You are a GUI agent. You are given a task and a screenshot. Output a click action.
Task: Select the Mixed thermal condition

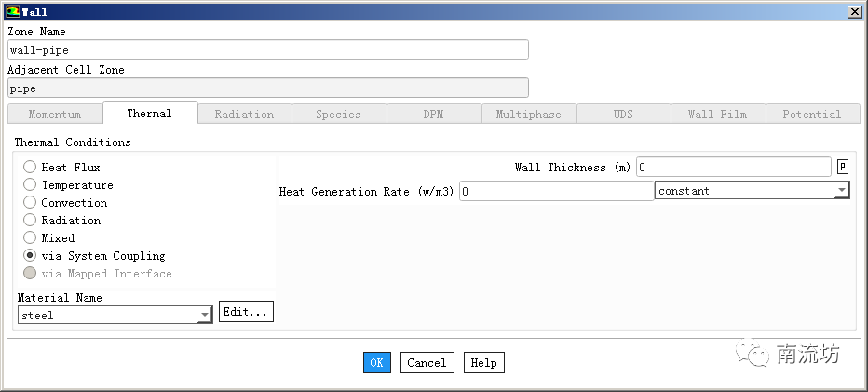tap(30, 237)
